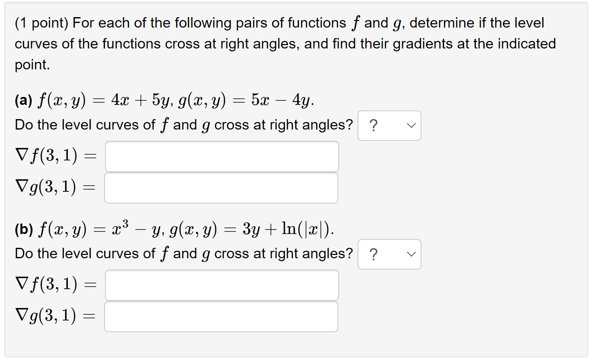Click the formula f(x,y) = 4x + 5y
This screenshot has width=595, height=364.
tap(104, 100)
